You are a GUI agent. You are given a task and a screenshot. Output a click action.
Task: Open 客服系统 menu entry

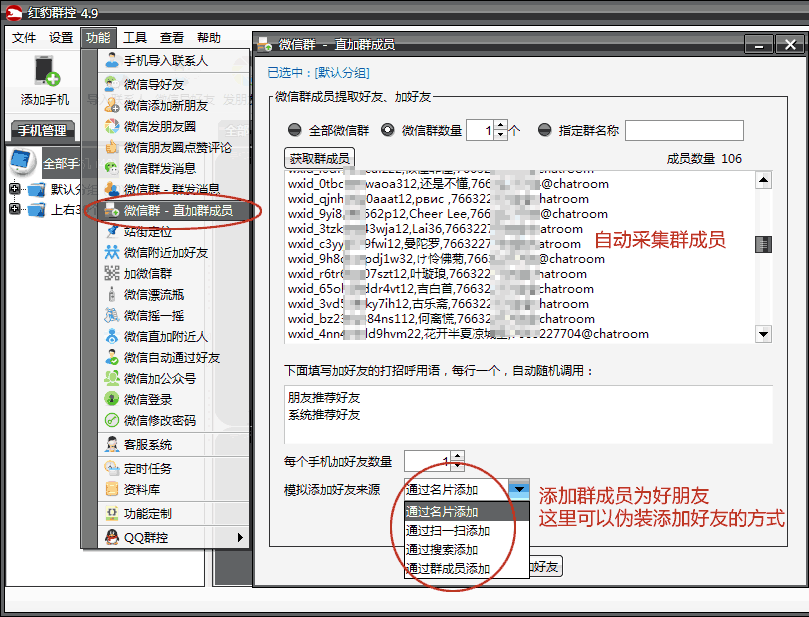click(173, 444)
